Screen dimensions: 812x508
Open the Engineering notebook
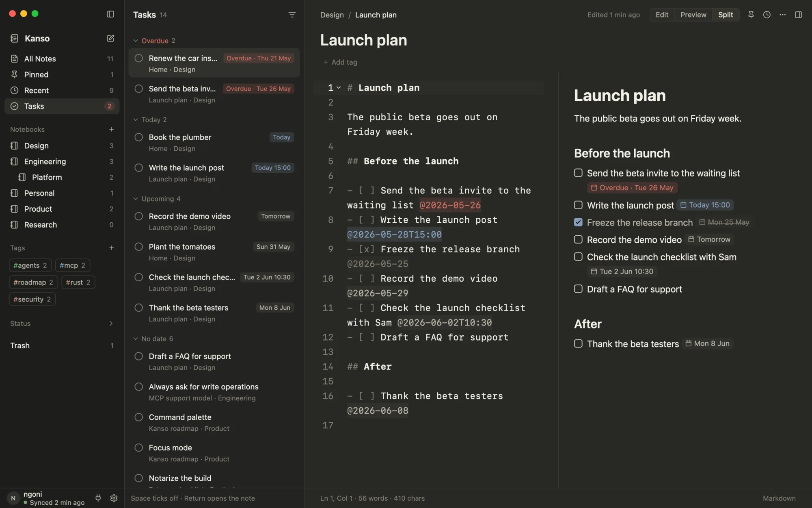pos(62,161)
